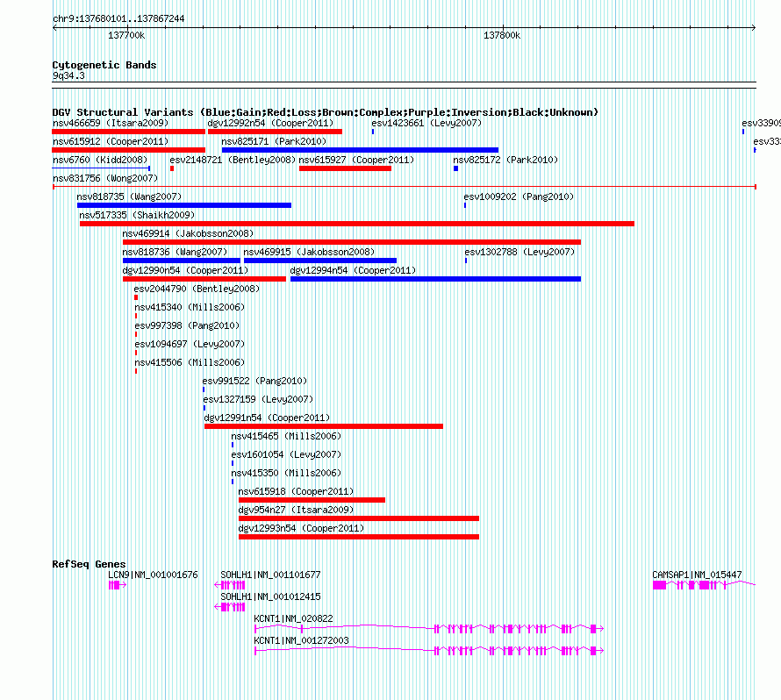
Task: Select the nsv517335 (Shaikh2009) long red bar
Action: tap(357, 224)
